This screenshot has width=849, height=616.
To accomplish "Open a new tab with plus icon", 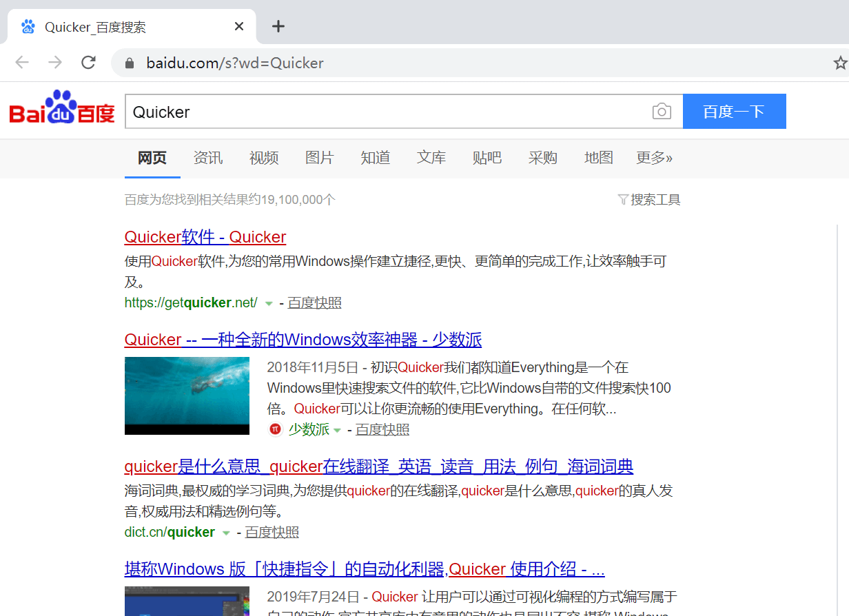I will 278,26.
